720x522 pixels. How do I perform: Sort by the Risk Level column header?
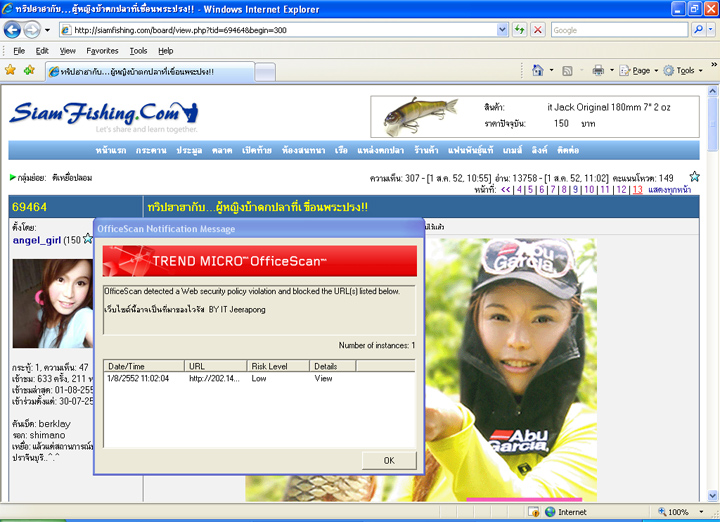click(278, 366)
